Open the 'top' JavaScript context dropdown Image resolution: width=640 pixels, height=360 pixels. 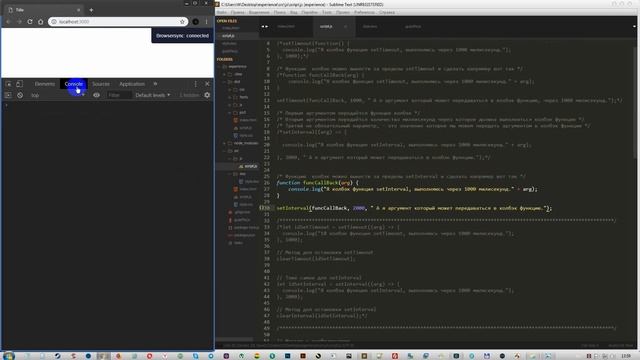57,95
